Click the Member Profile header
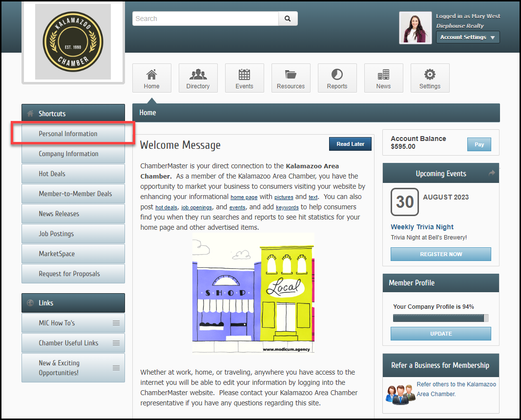521x420 pixels. [x=441, y=283]
